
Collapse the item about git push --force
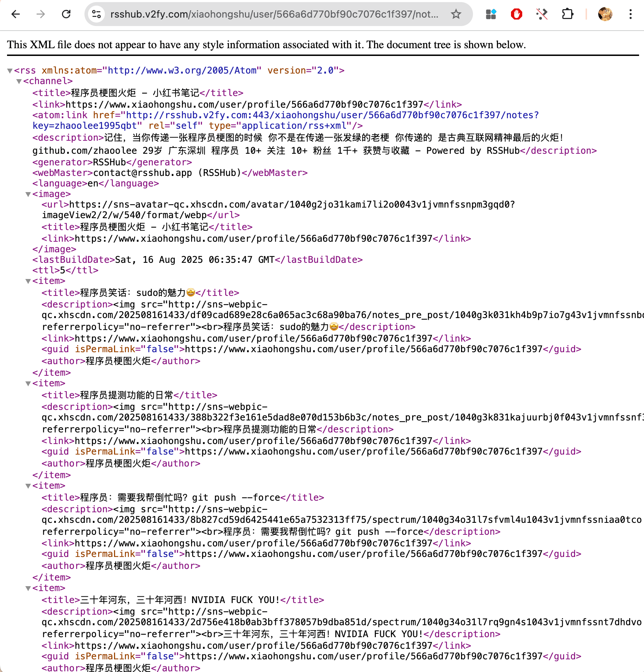point(28,486)
